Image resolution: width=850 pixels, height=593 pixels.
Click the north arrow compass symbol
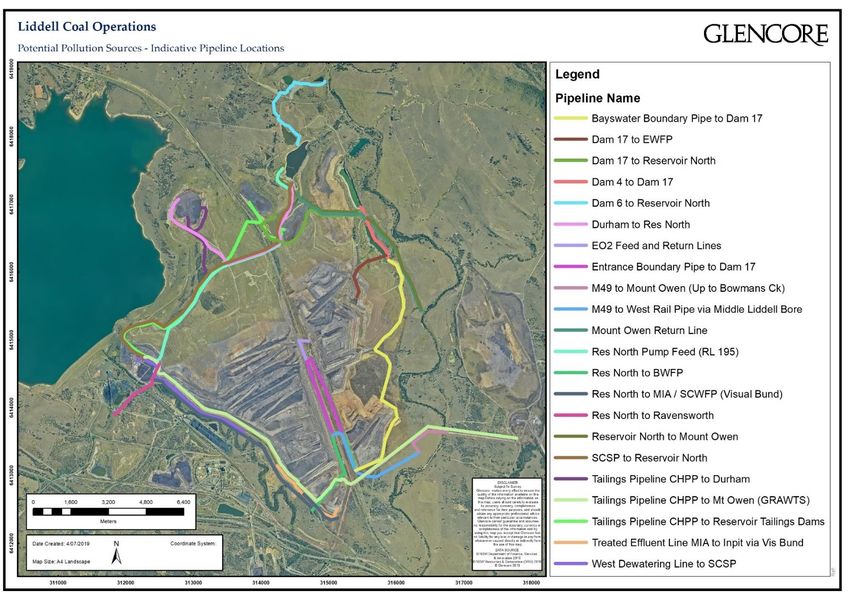click(117, 551)
